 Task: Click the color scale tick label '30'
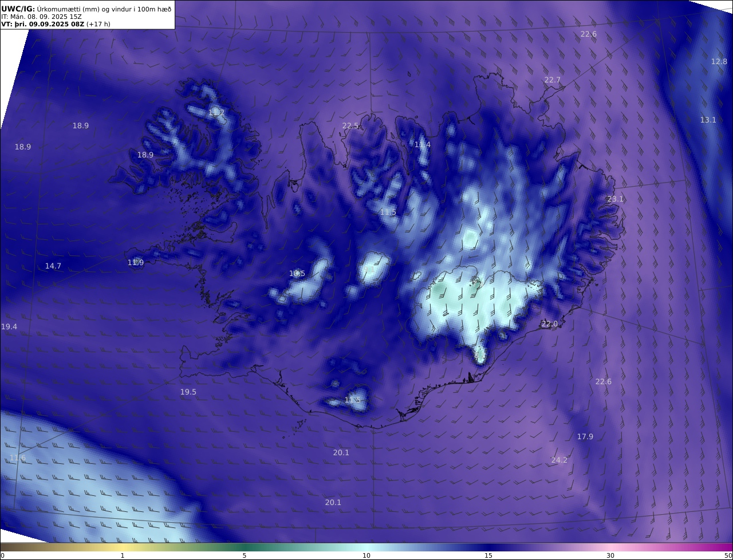coord(610,555)
